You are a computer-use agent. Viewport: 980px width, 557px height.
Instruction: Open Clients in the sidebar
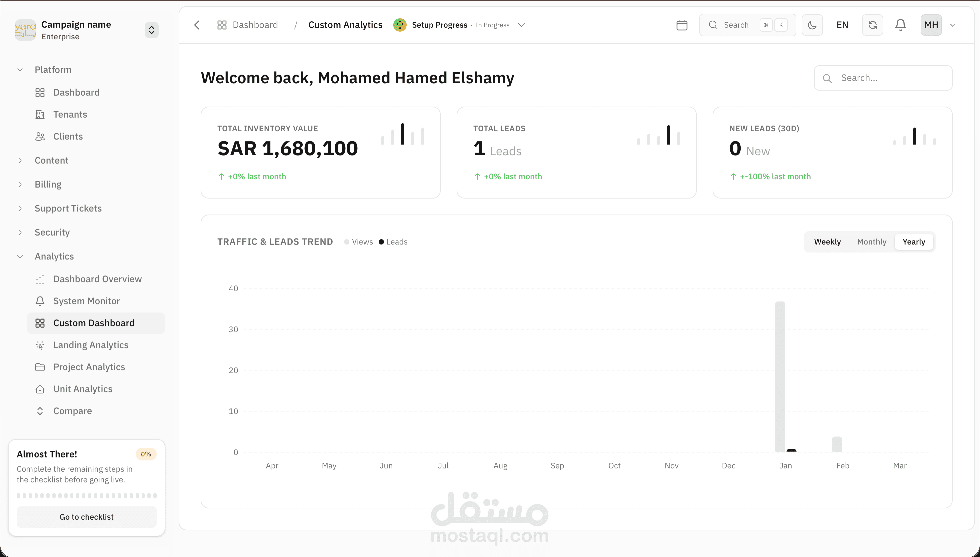tap(68, 137)
